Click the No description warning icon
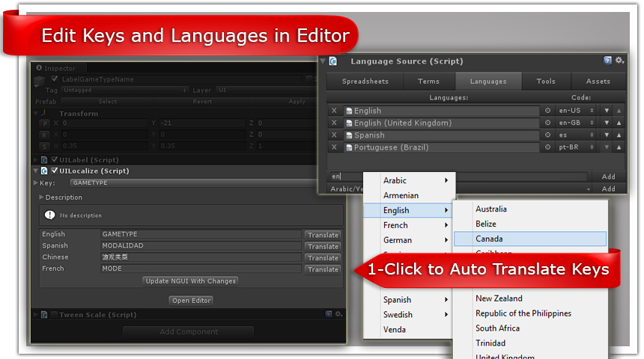This screenshot has height=359, width=644. pyautogui.click(x=49, y=215)
